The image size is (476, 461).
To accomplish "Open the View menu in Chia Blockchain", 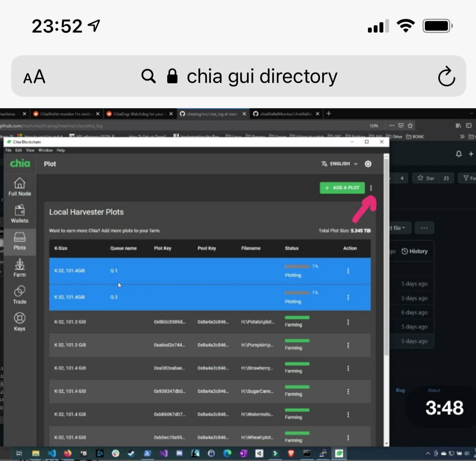I will pyautogui.click(x=30, y=150).
